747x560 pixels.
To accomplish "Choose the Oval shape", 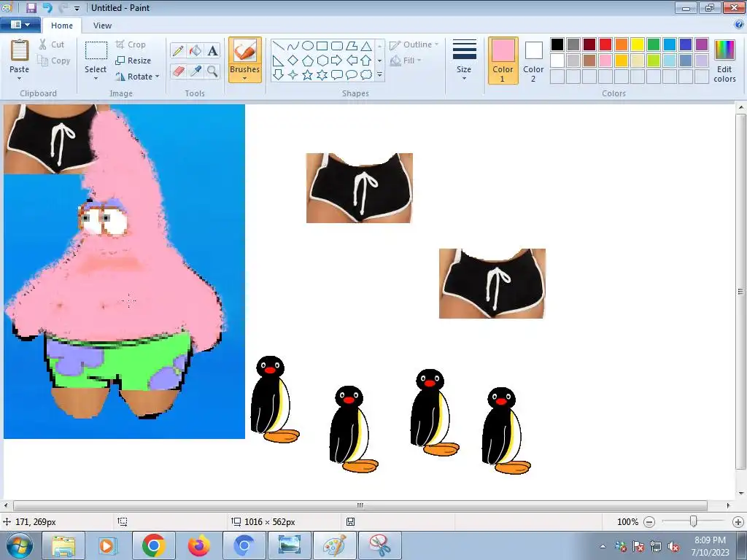I will [x=308, y=46].
